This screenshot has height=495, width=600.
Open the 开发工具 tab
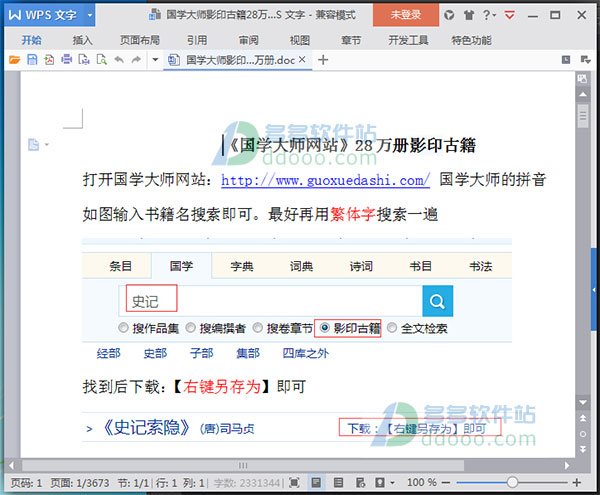point(408,40)
